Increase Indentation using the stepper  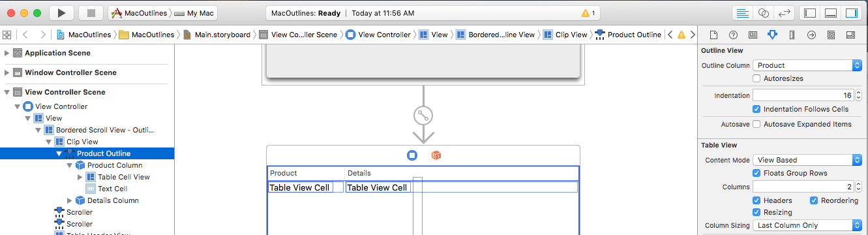(858, 93)
